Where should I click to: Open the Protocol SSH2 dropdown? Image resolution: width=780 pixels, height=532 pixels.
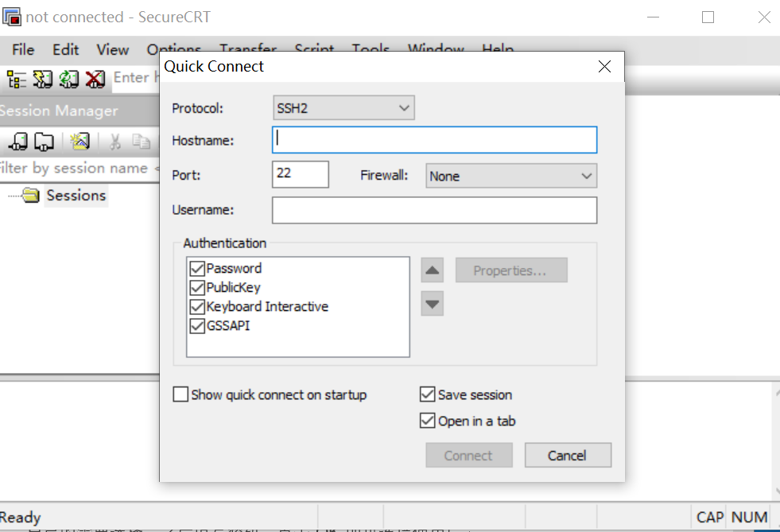coord(343,108)
